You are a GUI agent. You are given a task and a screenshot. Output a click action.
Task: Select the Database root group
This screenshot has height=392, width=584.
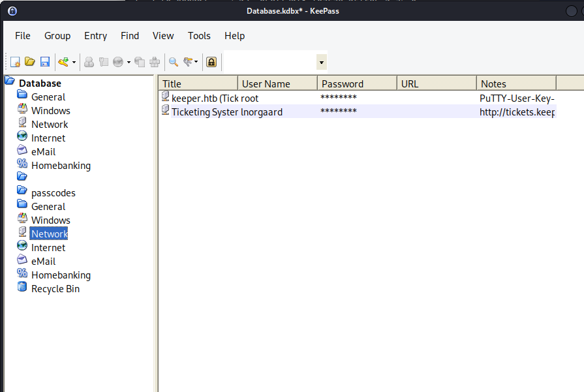(40, 83)
